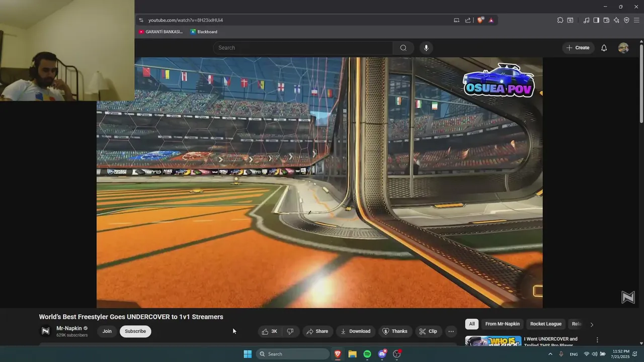Open ENG language input switcher

[574, 354]
